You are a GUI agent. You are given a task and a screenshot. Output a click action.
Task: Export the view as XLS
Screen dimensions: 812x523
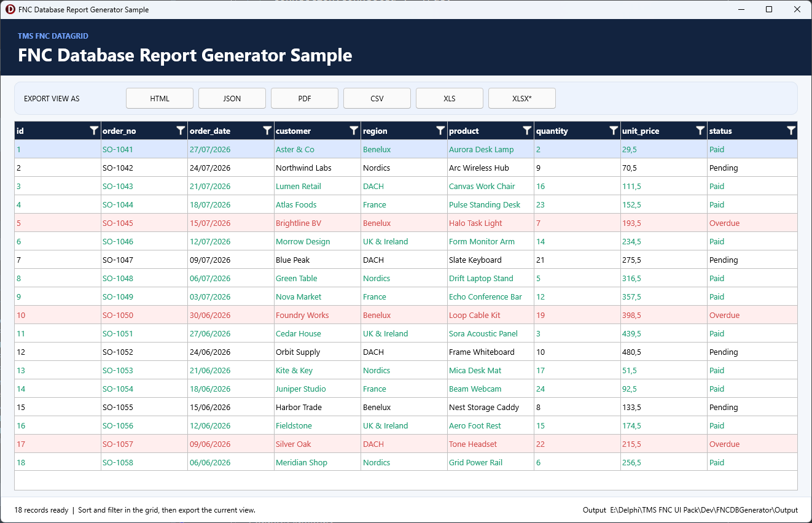[x=450, y=98]
